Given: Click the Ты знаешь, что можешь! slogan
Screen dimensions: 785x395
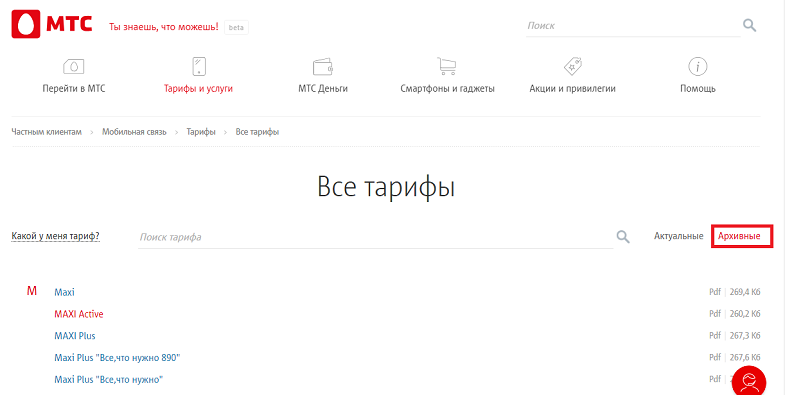Looking at the screenshot, I should tap(164, 27).
